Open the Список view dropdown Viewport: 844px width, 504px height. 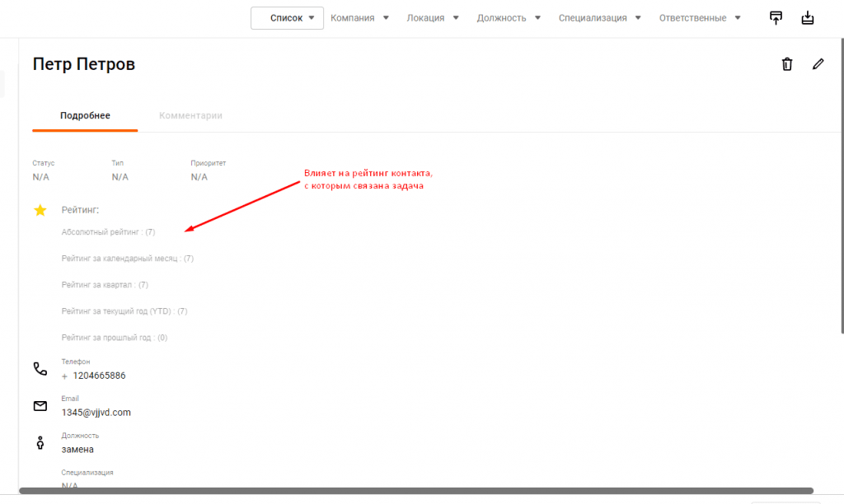tap(287, 18)
